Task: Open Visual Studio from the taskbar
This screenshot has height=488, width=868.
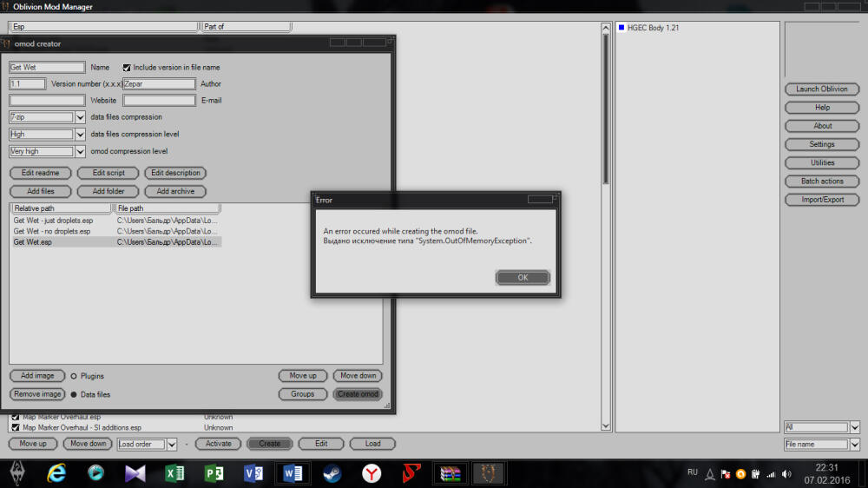Action: pos(135,473)
